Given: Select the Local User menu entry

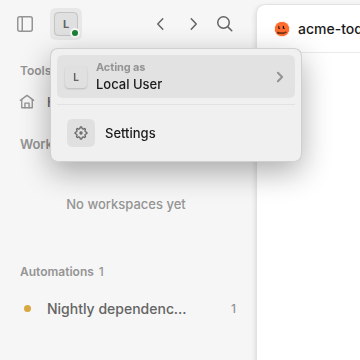Looking at the screenshot, I should (176, 77).
